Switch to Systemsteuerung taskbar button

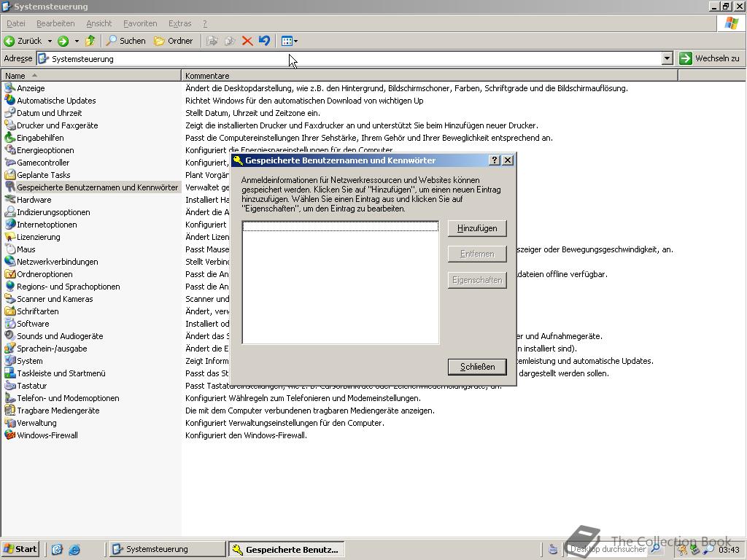point(167,549)
